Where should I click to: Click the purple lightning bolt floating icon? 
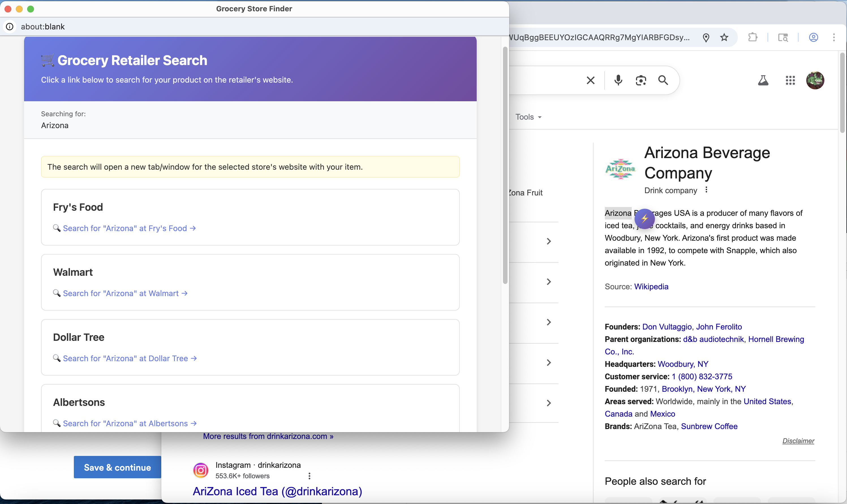(x=644, y=218)
